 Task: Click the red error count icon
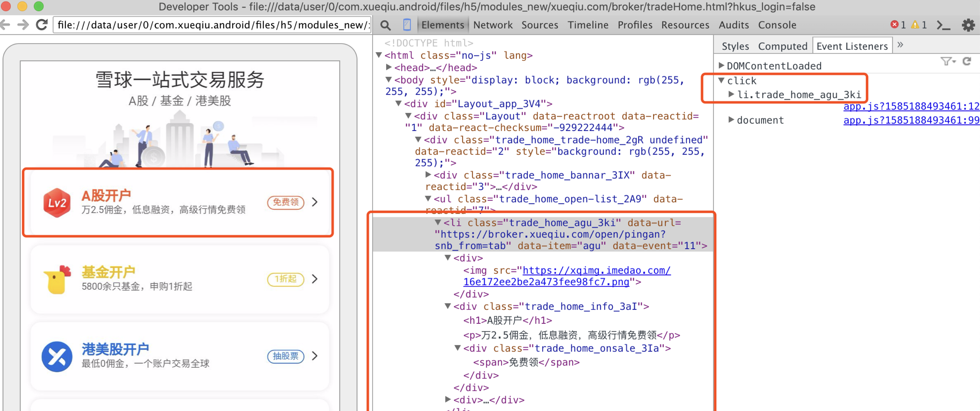(894, 25)
